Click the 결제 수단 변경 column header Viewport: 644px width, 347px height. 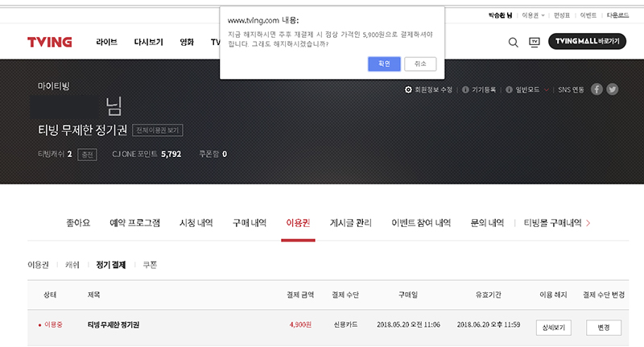pos(603,295)
